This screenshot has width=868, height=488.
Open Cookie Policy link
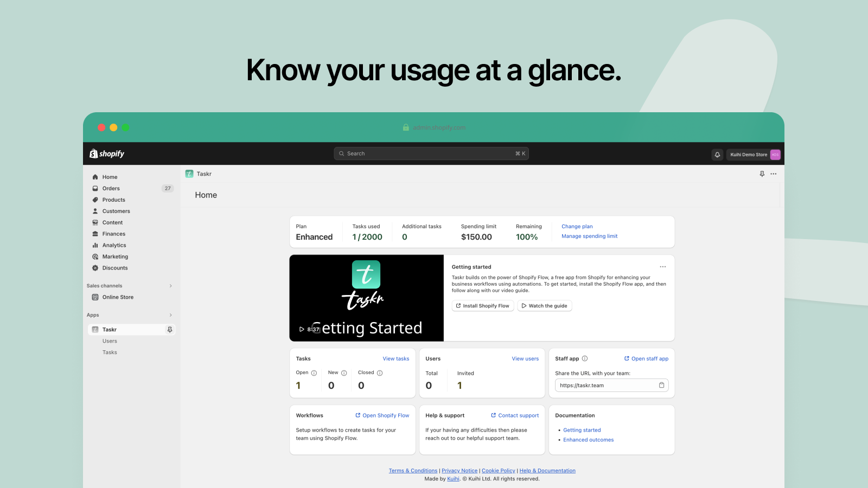499,471
